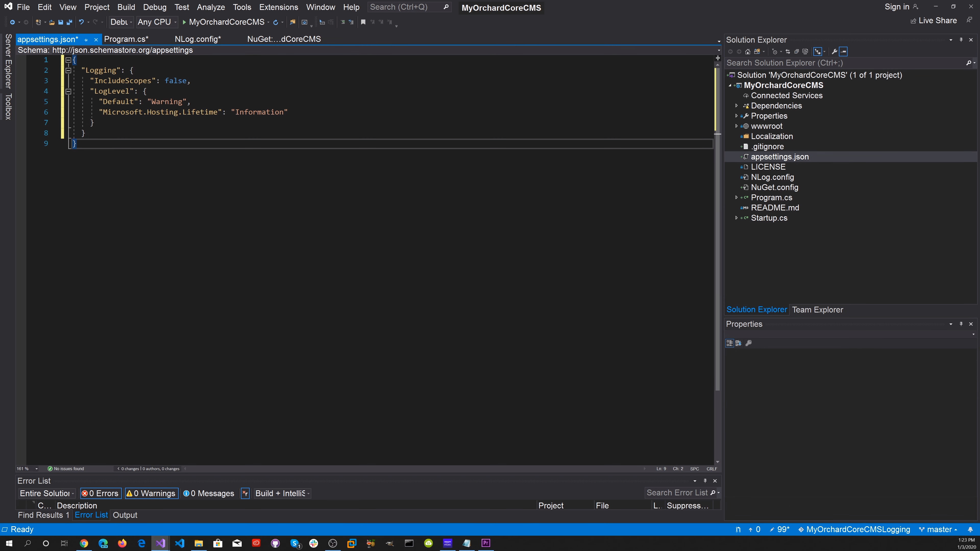
Task: Click the New Project toolbar icon
Action: pos(38,22)
